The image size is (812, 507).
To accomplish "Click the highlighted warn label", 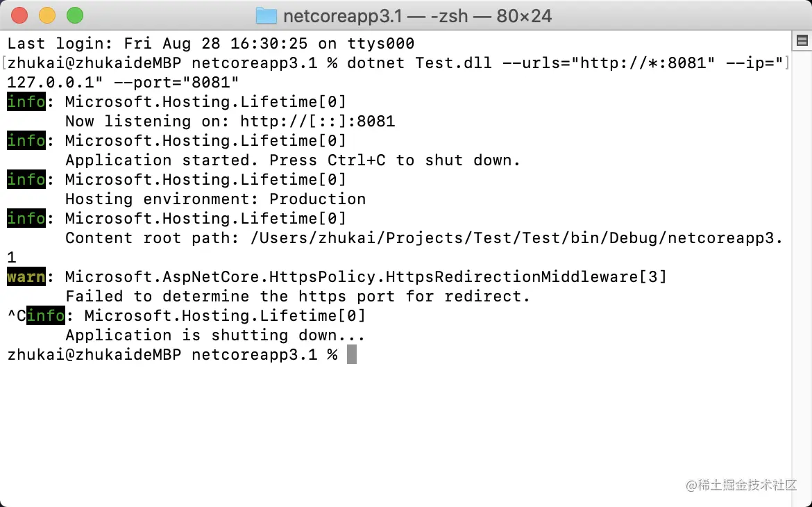I will click(26, 277).
